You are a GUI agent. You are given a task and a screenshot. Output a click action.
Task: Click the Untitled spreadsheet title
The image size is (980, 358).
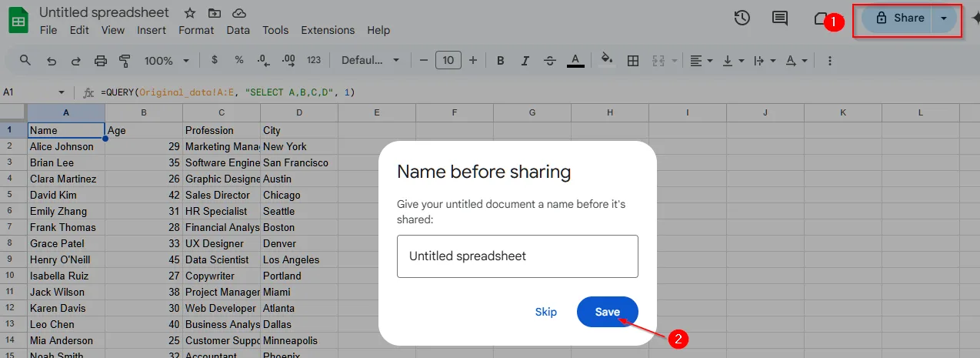click(x=105, y=13)
